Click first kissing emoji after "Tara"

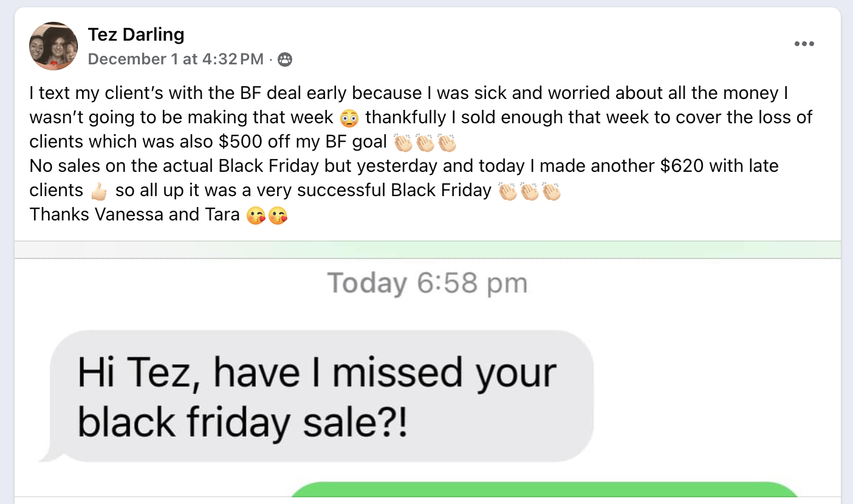coord(256,215)
